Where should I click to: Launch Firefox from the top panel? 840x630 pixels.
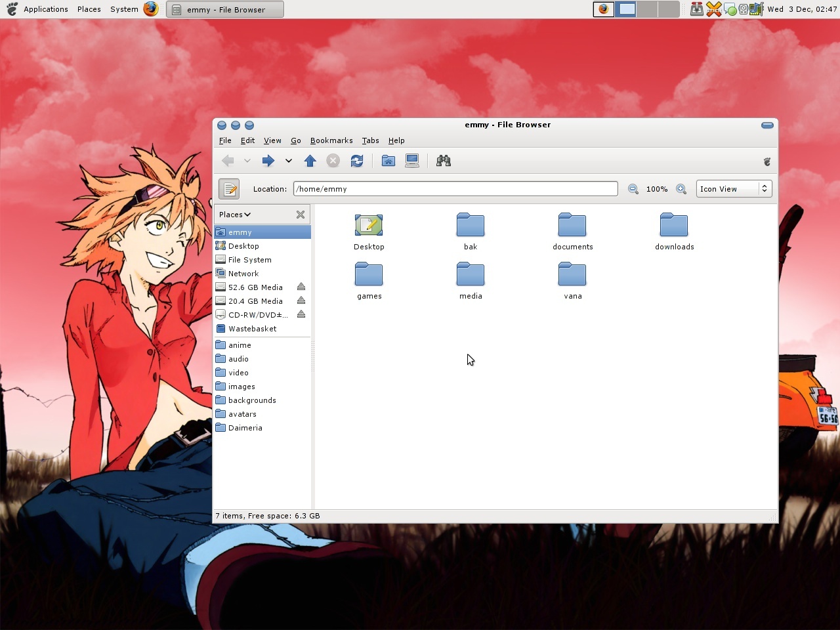coord(151,9)
